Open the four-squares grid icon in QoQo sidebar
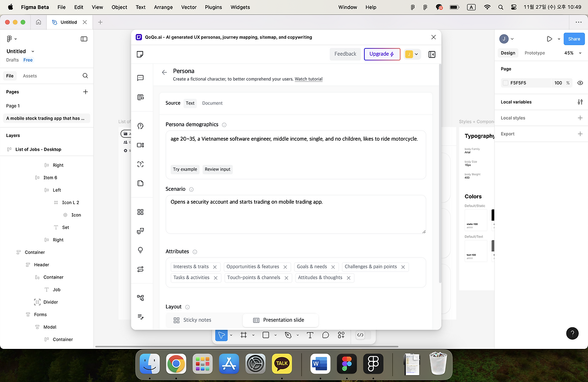 141,212
